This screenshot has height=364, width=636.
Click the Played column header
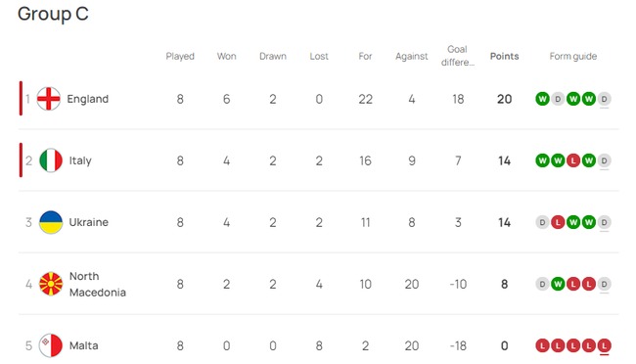tap(180, 56)
